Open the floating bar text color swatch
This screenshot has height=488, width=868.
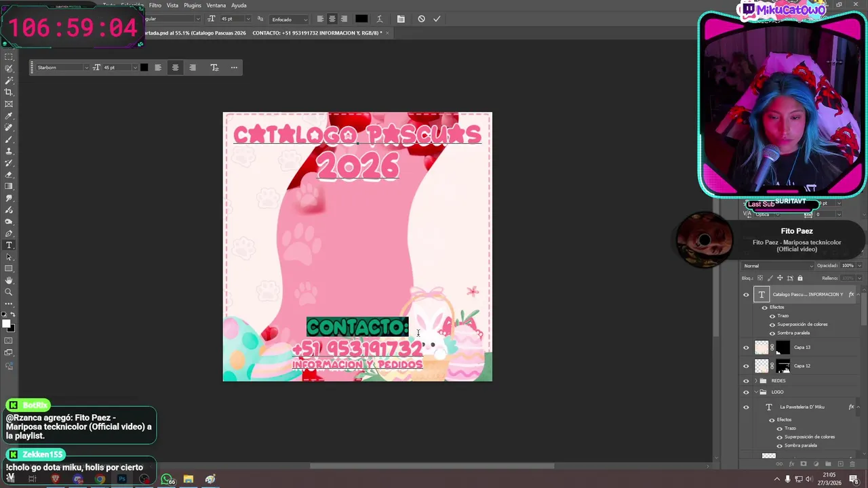(x=144, y=67)
